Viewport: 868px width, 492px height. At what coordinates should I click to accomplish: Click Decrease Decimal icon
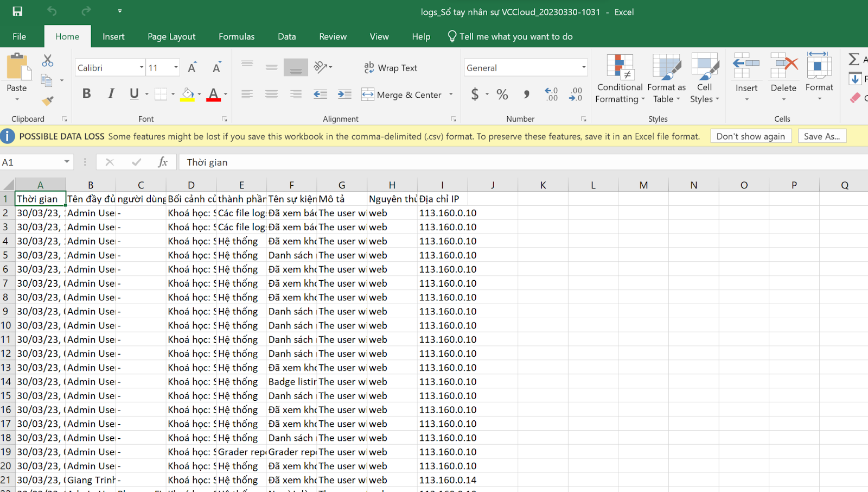pos(576,94)
